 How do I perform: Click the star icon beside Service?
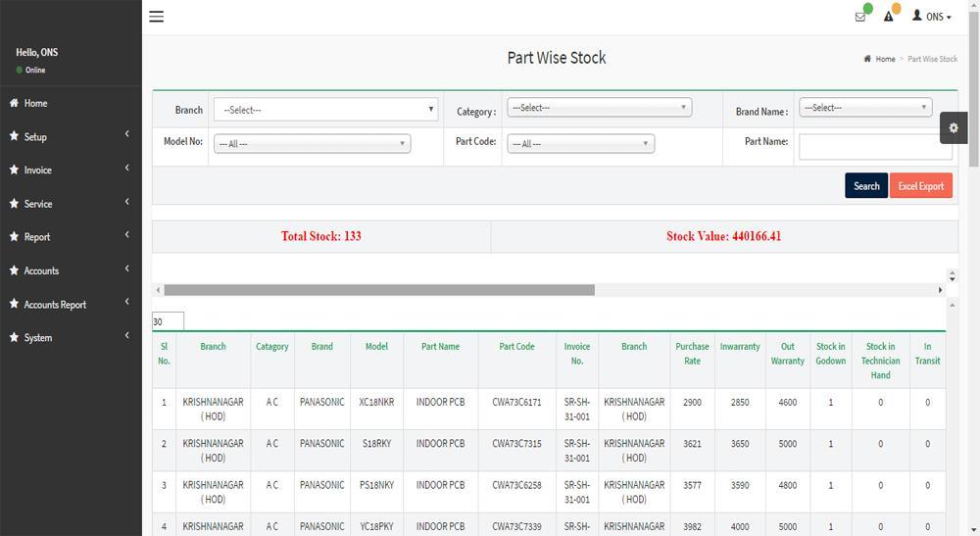point(15,204)
